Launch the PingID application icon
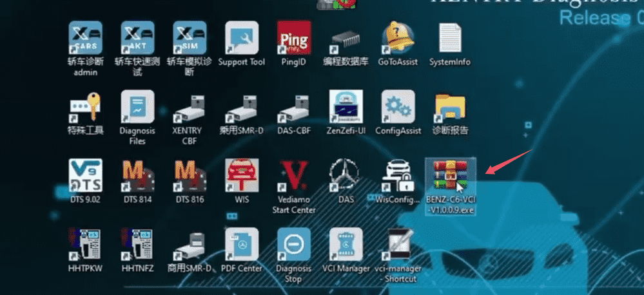 pos(293,39)
